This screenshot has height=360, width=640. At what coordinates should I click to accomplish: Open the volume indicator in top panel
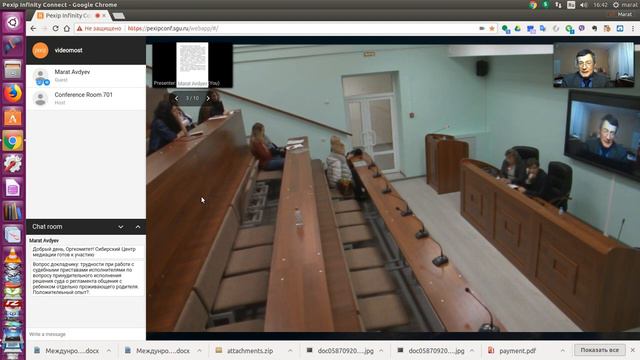(584, 5)
